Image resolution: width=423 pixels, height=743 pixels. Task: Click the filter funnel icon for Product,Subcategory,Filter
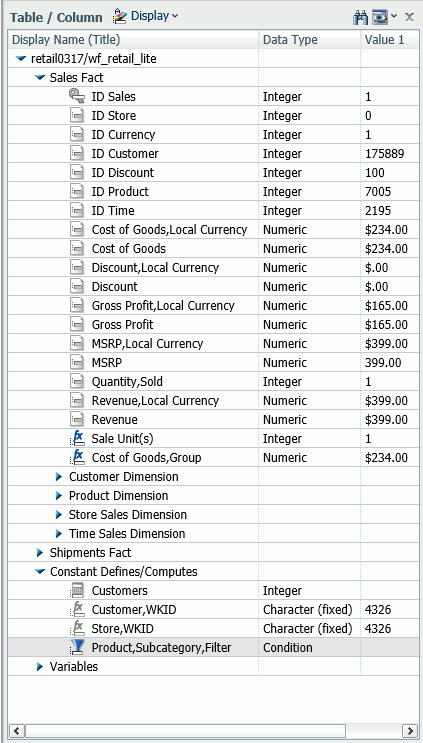point(77,647)
